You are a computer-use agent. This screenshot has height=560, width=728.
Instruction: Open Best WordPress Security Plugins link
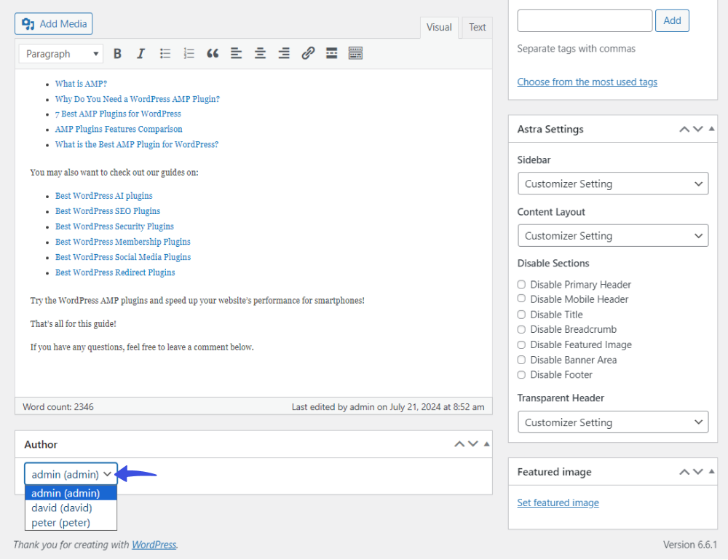tap(115, 226)
